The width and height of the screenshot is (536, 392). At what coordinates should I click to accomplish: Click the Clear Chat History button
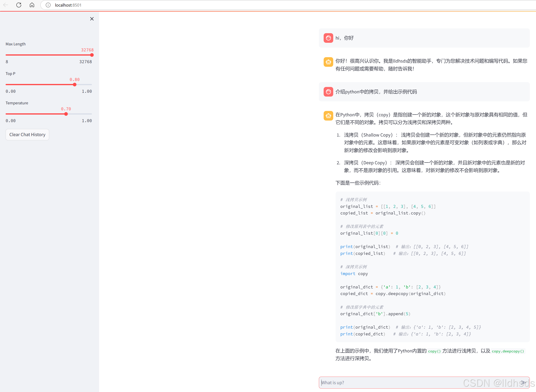click(27, 135)
